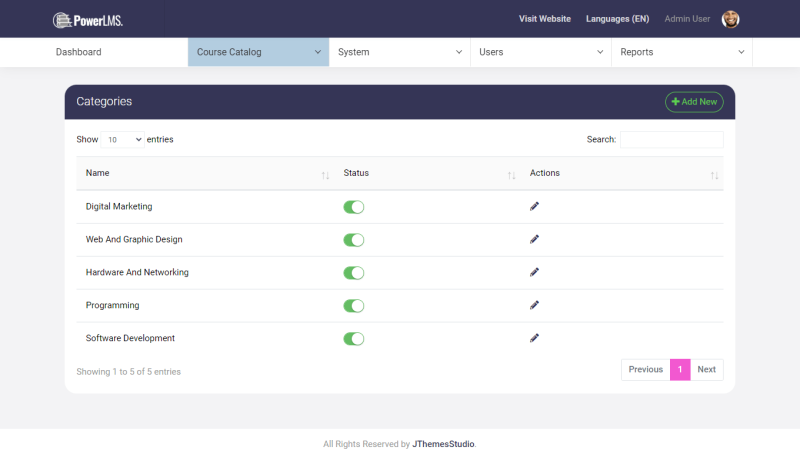Screen dimensions: 800x460
Task: Click the Categories panel title
Action: coord(104,101)
